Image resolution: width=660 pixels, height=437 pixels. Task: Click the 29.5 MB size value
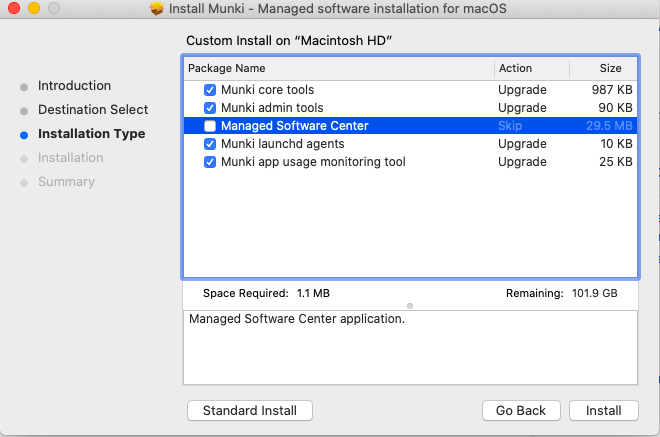(x=609, y=126)
